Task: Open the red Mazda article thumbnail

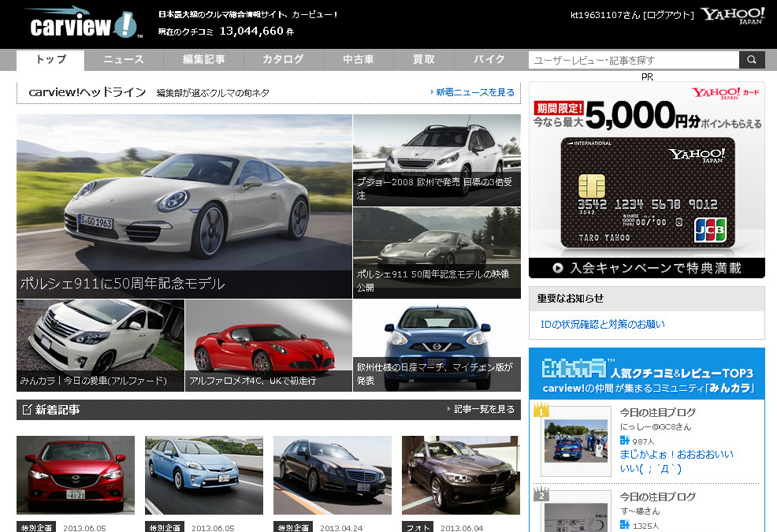Action: (x=76, y=475)
